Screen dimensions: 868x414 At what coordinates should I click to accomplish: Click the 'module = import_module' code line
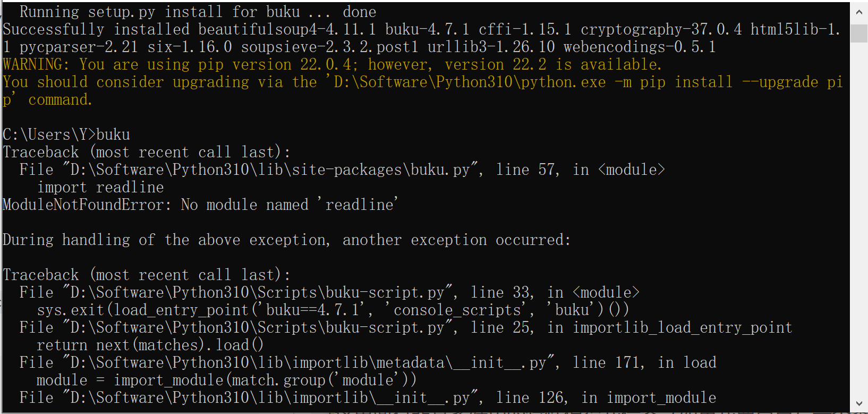[226, 381]
